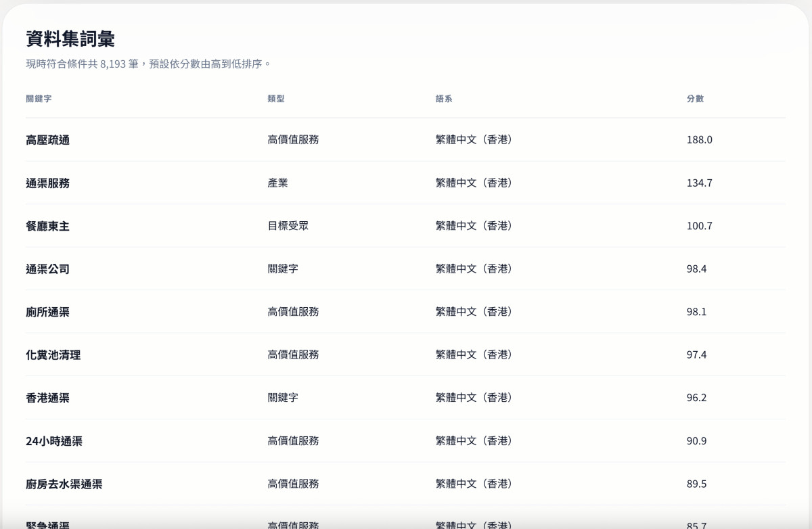Click 繁體中文（香港） in the 廁所通渠 row
The width and height of the screenshot is (812, 529).
474,312
